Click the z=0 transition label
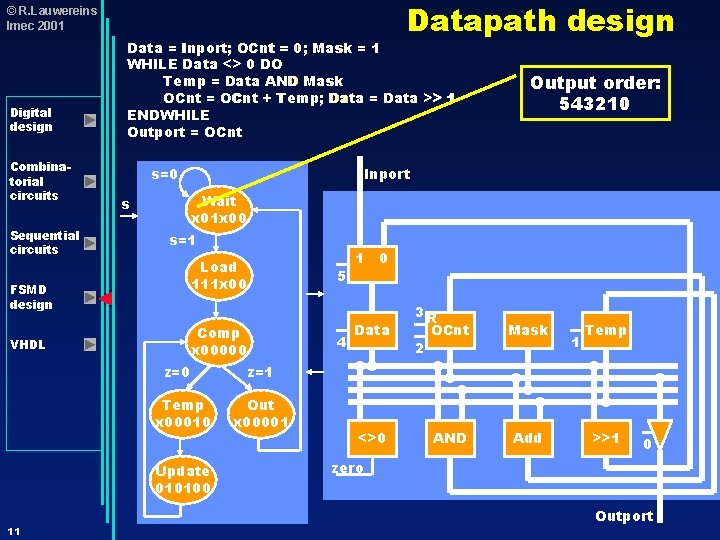Viewport: 720px width, 540px height. (177, 372)
